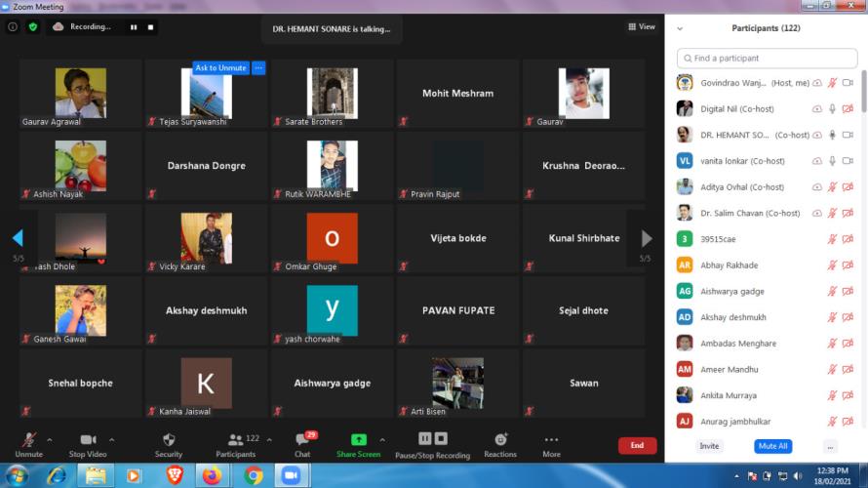Click the Invite button
This screenshot has height=488, width=868.
click(x=709, y=446)
